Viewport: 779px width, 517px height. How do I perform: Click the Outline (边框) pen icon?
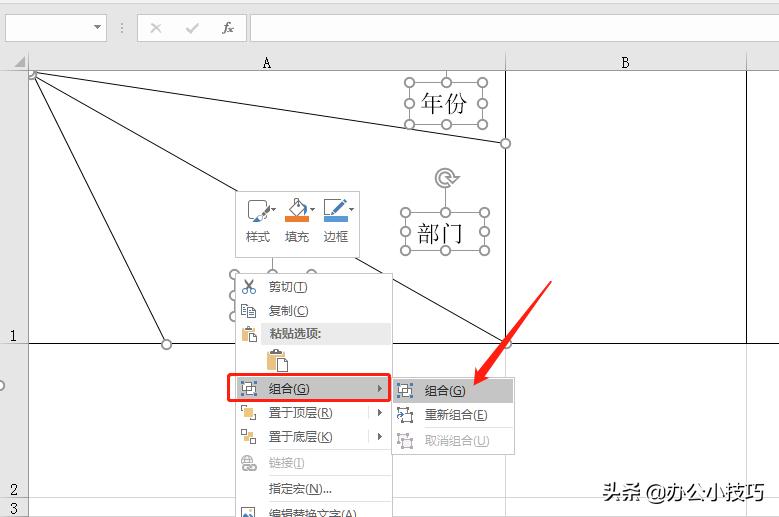pyautogui.click(x=335, y=210)
